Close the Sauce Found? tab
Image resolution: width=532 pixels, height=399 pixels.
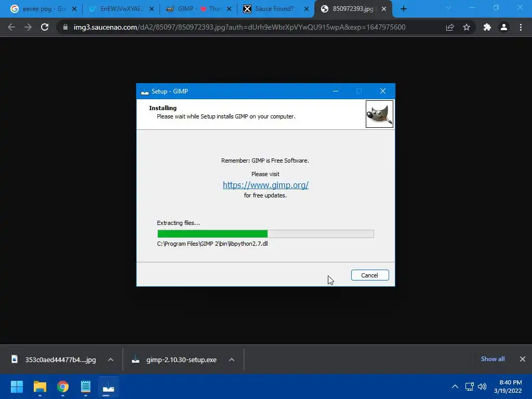click(x=307, y=9)
